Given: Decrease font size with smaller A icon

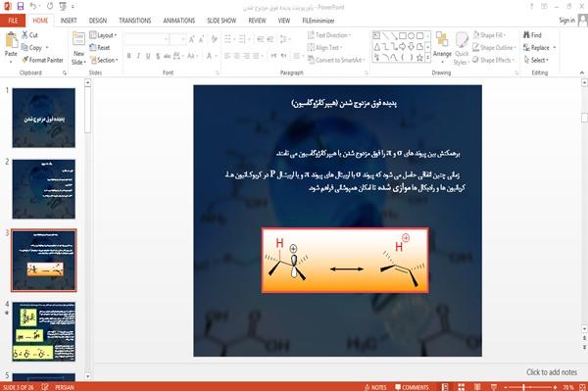Looking at the screenshot, I should (x=202, y=39).
